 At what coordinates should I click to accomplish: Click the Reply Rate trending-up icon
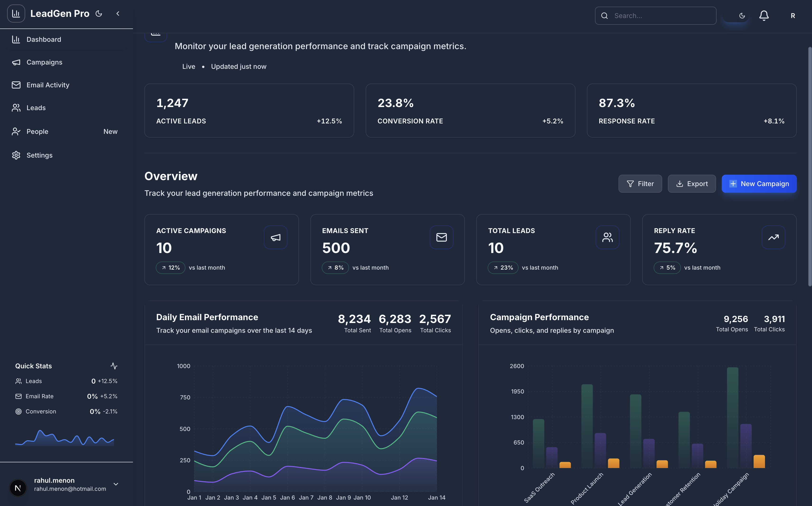[x=774, y=237]
